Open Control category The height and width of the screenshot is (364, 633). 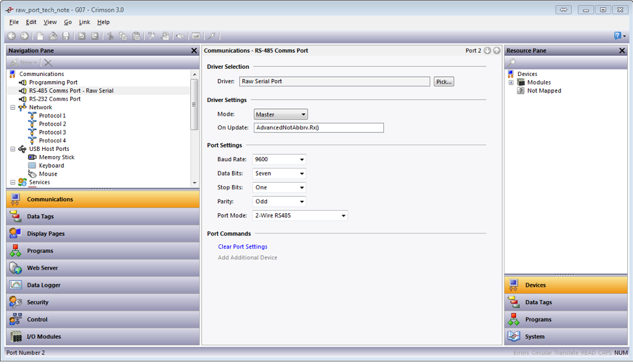[103, 319]
